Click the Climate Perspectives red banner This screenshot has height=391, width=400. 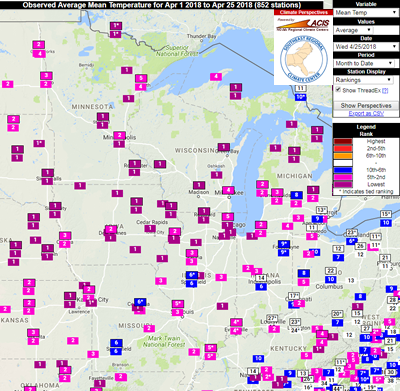[303, 12]
